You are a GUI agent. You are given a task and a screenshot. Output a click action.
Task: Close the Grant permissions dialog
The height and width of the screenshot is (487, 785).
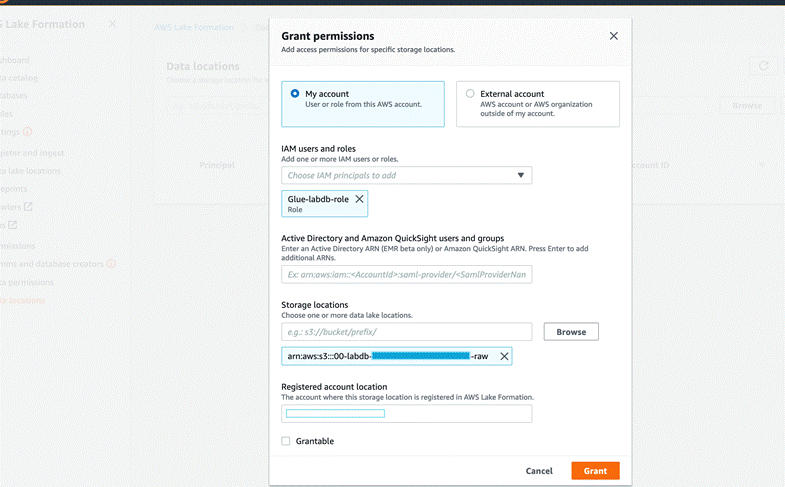pos(613,36)
